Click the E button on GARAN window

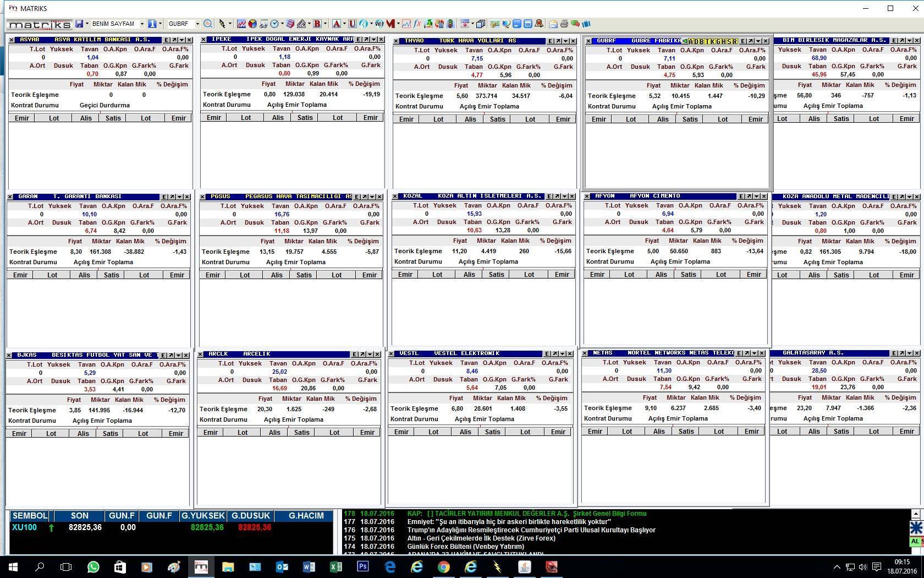coord(164,197)
